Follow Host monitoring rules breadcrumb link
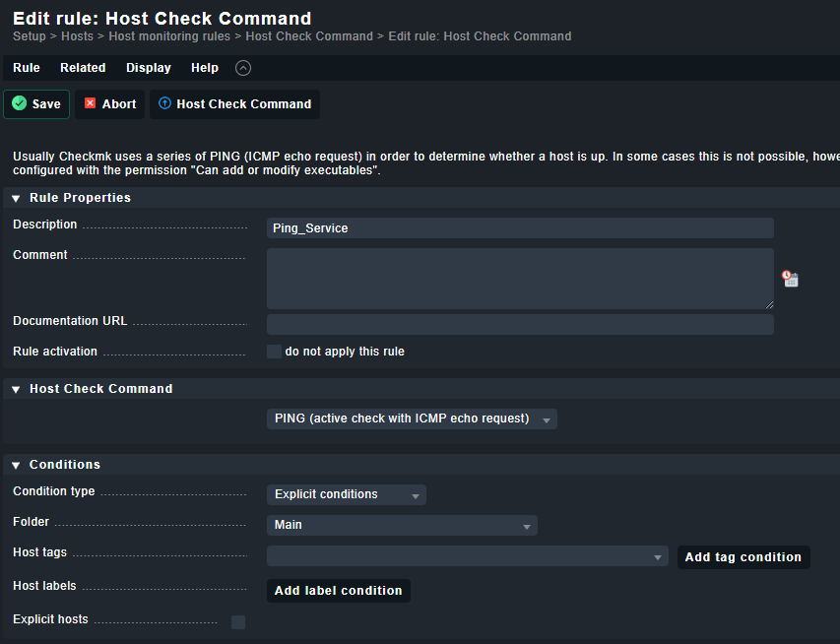The width and height of the screenshot is (840, 644). (x=169, y=36)
